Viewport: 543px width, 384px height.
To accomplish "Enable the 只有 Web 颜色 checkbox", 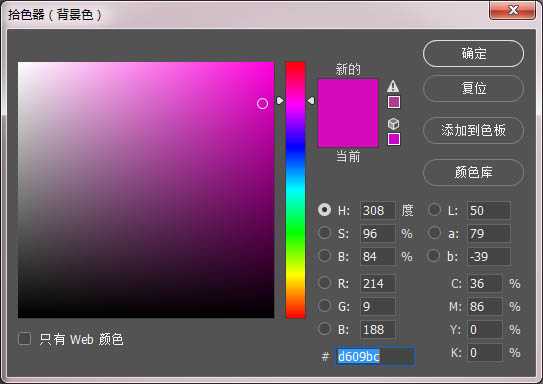I will click(25, 339).
